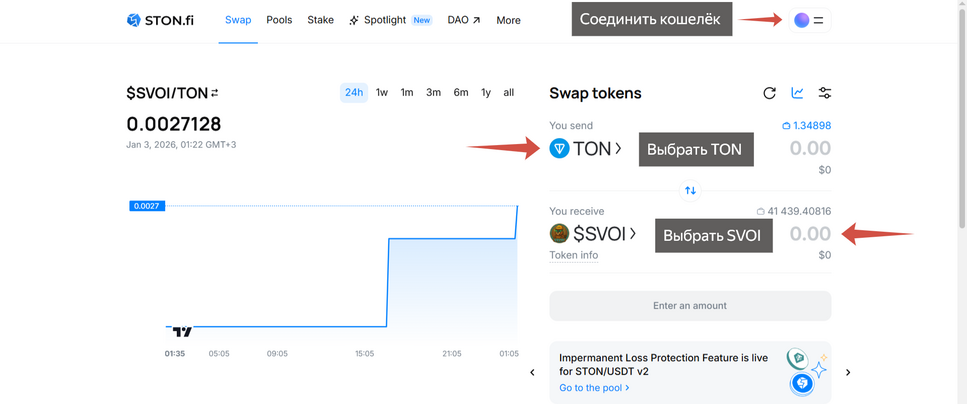Go to next promo banner
The width and height of the screenshot is (967, 404).
[x=848, y=372]
